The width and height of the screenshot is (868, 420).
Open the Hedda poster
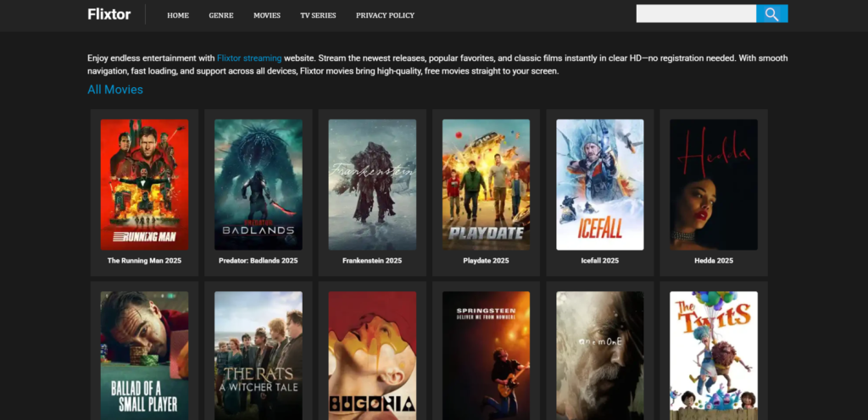click(714, 185)
